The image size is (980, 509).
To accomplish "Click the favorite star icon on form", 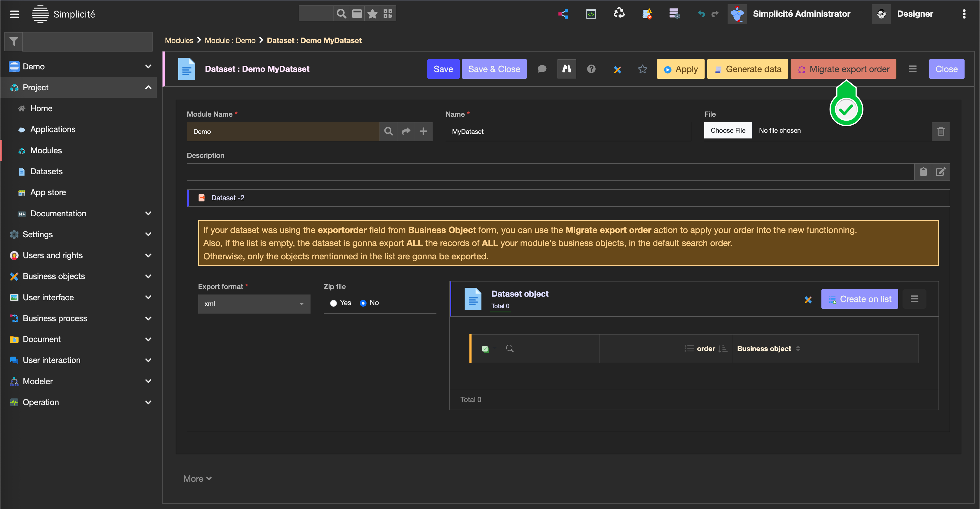I will pos(642,69).
